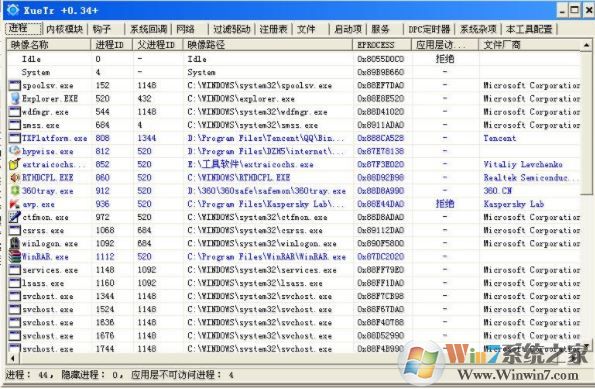The width and height of the screenshot is (595, 389).
Task: Open the 内核模块 tab
Action: tap(65, 29)
